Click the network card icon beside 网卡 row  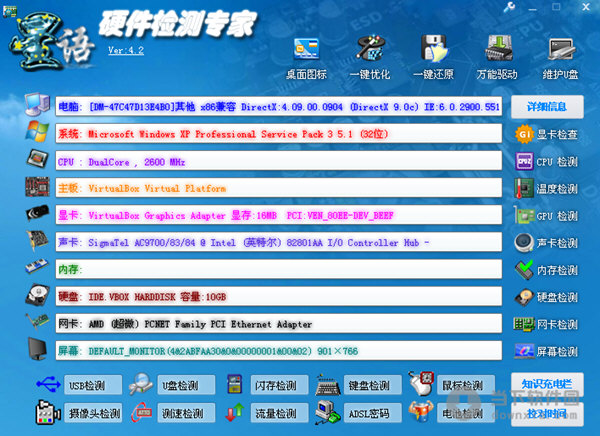coord(37,321)
